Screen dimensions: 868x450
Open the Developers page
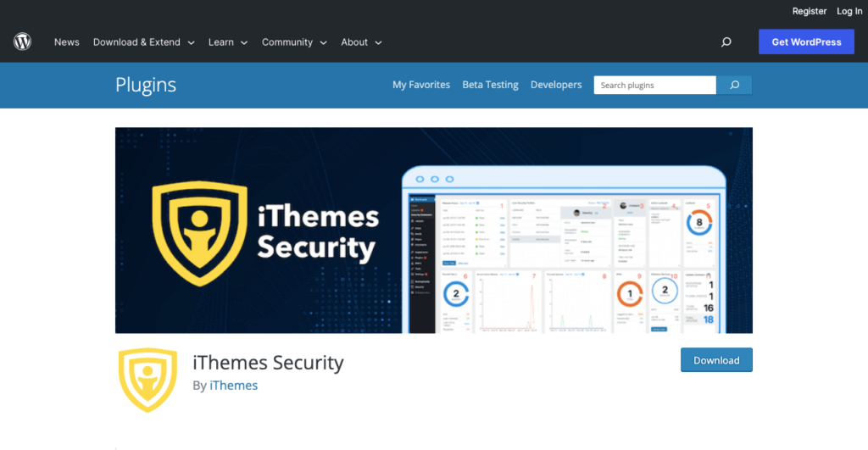556,85
